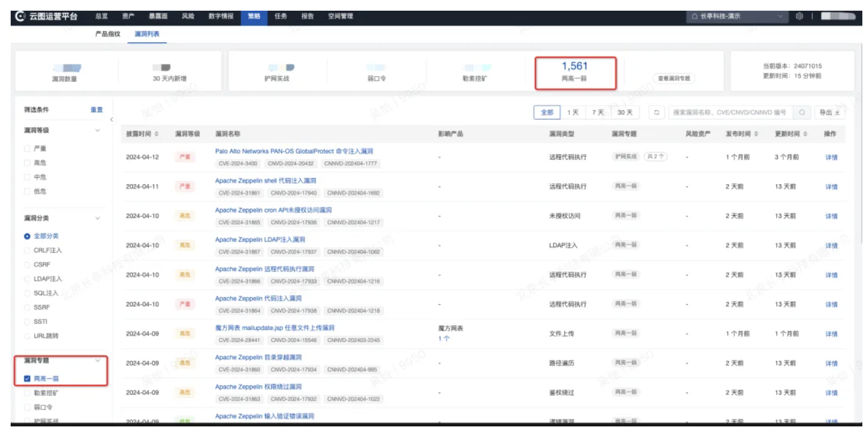The width and height of the screenshot is (868, 444).
Task: Click the 云图运营平台 logo icon
Action: [x=19, y=16]
